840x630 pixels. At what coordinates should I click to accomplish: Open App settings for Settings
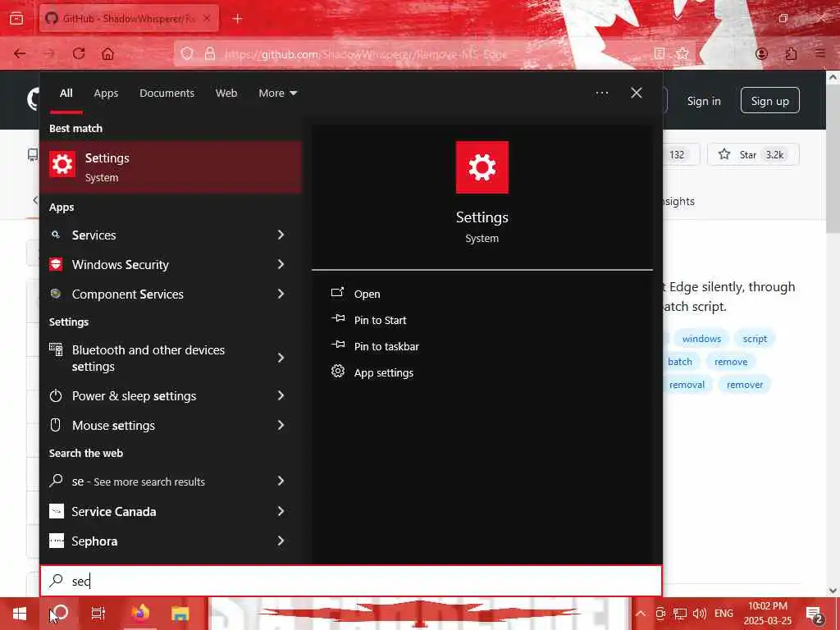pyautogui.click(x=384, y=373)
